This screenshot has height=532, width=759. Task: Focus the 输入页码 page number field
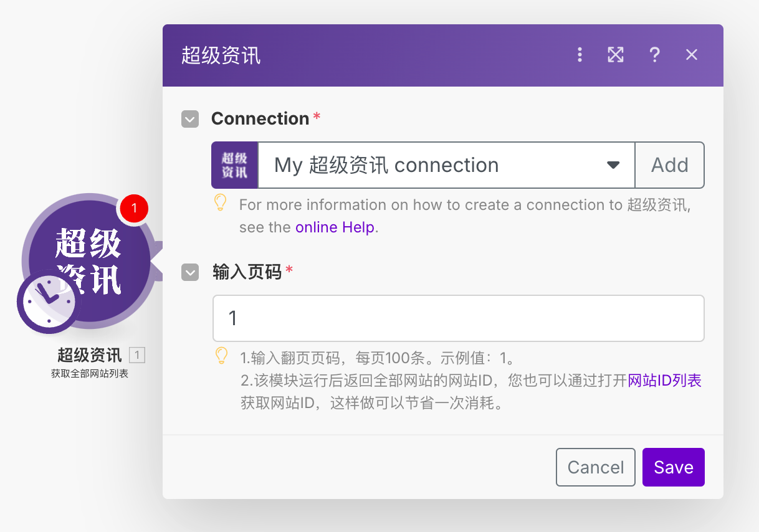458,318
